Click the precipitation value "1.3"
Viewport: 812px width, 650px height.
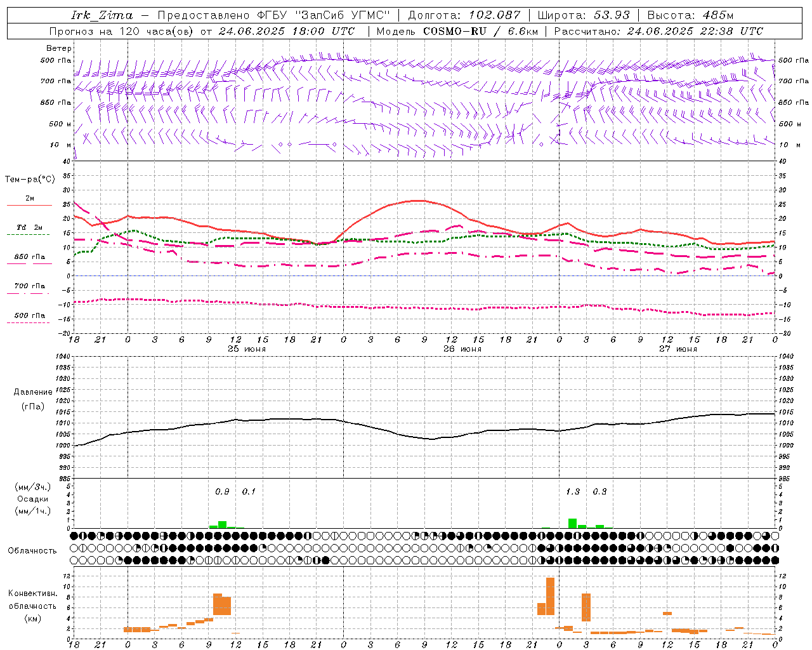572,492
